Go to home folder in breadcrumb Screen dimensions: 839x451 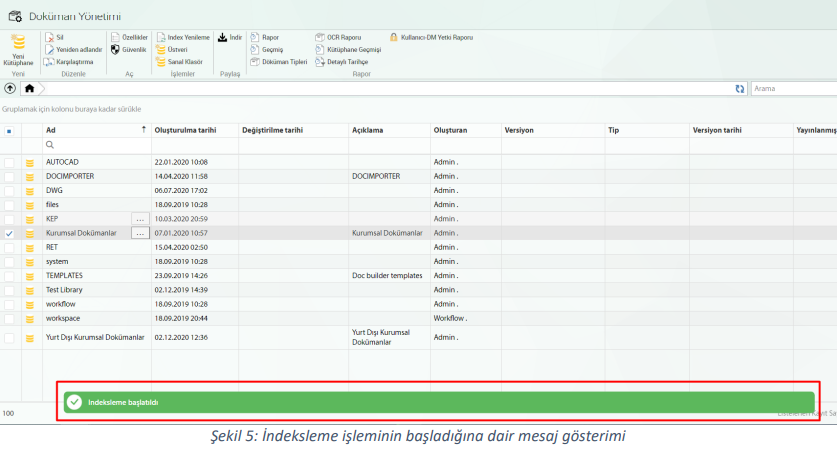tap(29, 88)
